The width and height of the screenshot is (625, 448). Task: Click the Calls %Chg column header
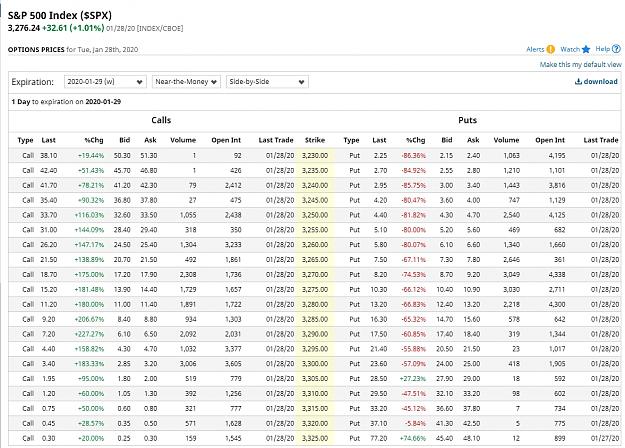point(94,140)
